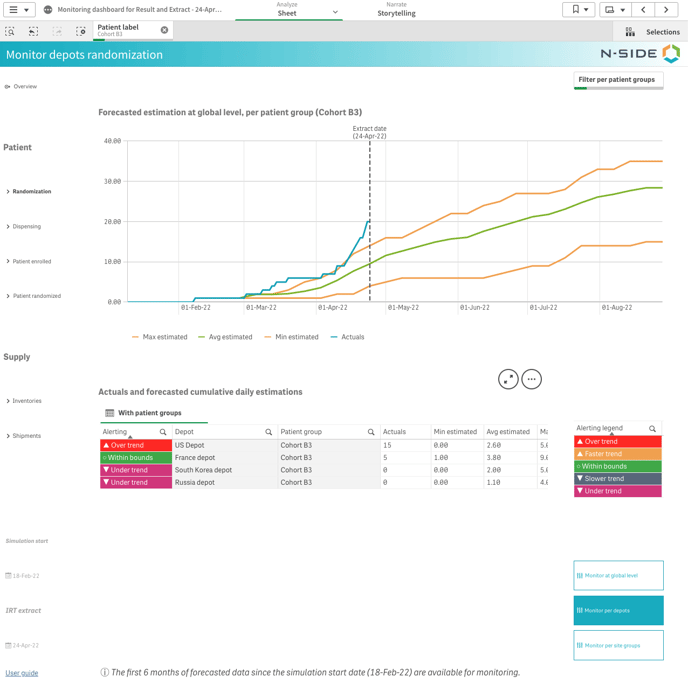The image size is (688, 691).
Task: Expand table to full screen
Action: (x=508, y=379)
